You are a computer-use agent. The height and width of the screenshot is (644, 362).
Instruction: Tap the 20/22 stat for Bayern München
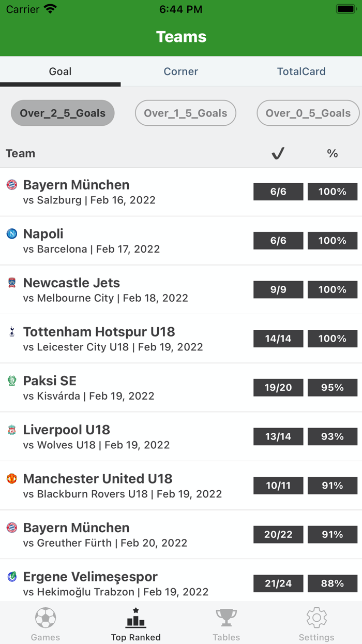278,534
